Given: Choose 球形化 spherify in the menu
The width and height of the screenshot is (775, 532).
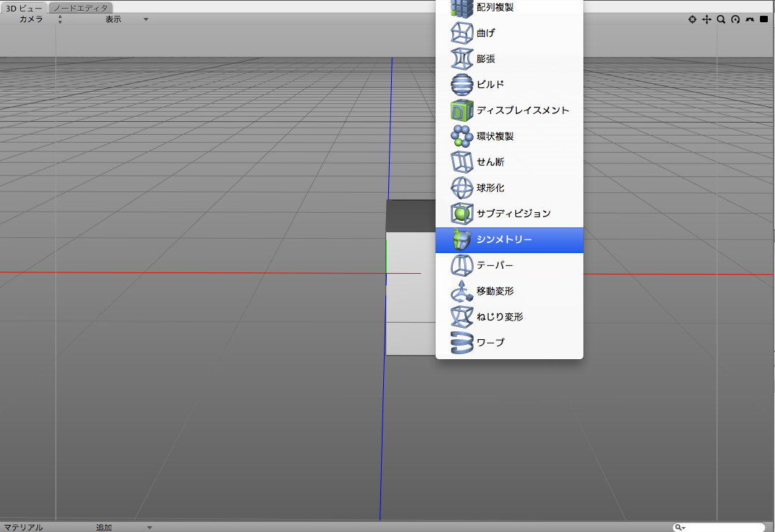Looking at the screenshot, I should 509,188.
